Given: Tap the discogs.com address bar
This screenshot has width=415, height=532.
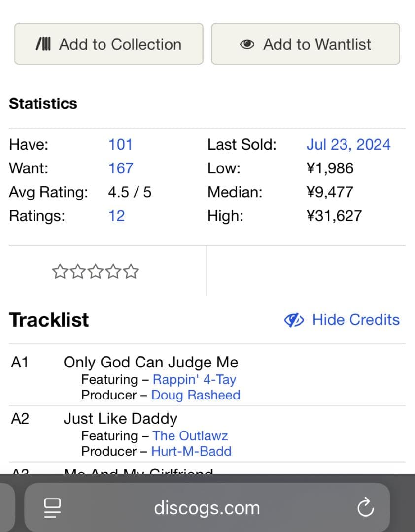Looking at the screenshot, I should click(207, 508).
